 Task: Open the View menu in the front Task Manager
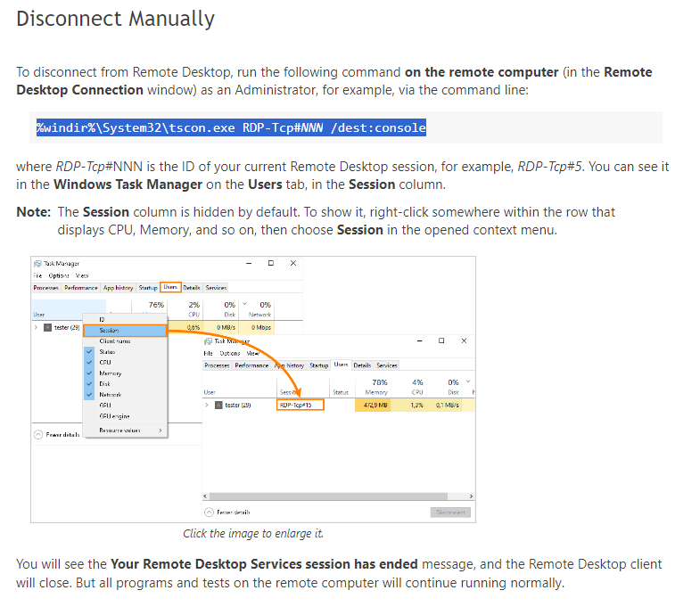pyautogui.click(x=253, y=354)
